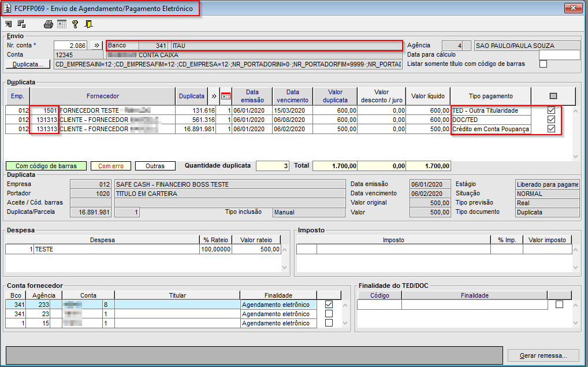Image resolution: width=588 pixels, height=367 pixels.
Task: Click the document icon in the title bar
Action: pos(7,8)
